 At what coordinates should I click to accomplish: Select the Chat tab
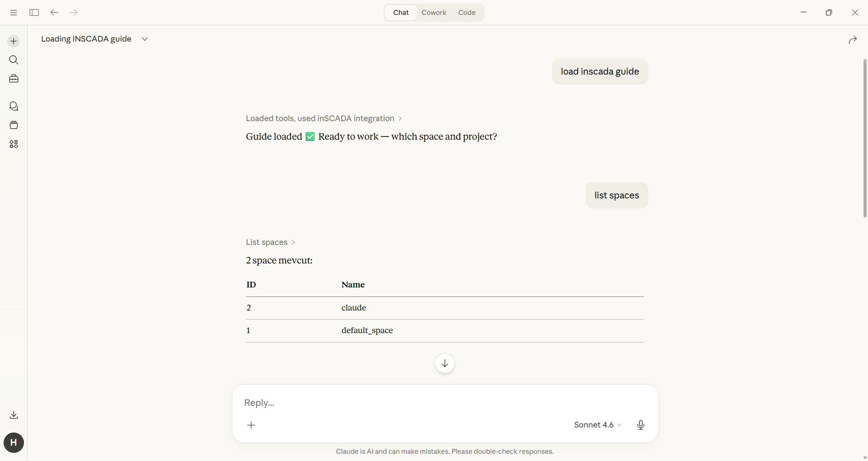[x=401, y=13]
